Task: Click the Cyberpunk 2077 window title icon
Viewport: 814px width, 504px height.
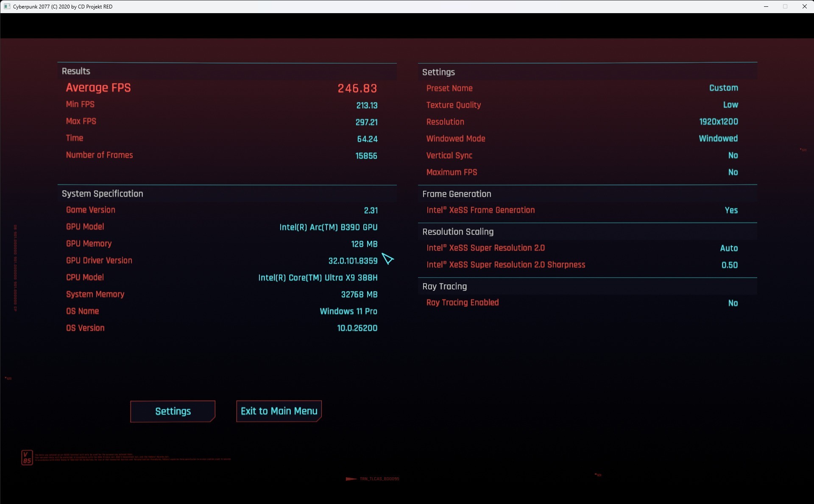Action: [7, 6]
